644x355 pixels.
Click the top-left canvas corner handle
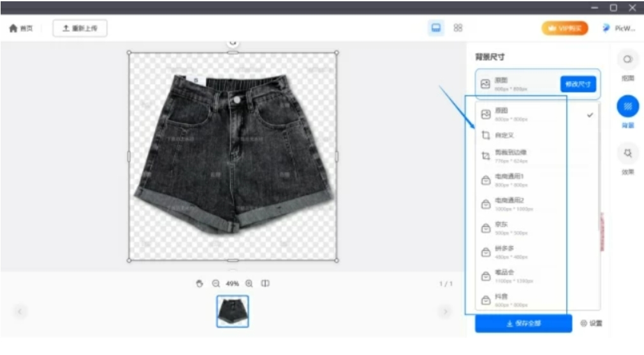click(129, 52)
